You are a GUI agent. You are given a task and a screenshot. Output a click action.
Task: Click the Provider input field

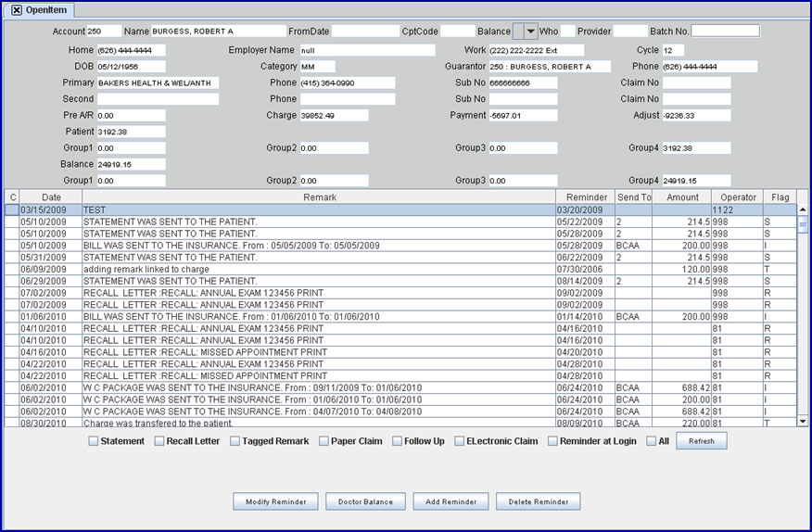(x=630, y=32)
